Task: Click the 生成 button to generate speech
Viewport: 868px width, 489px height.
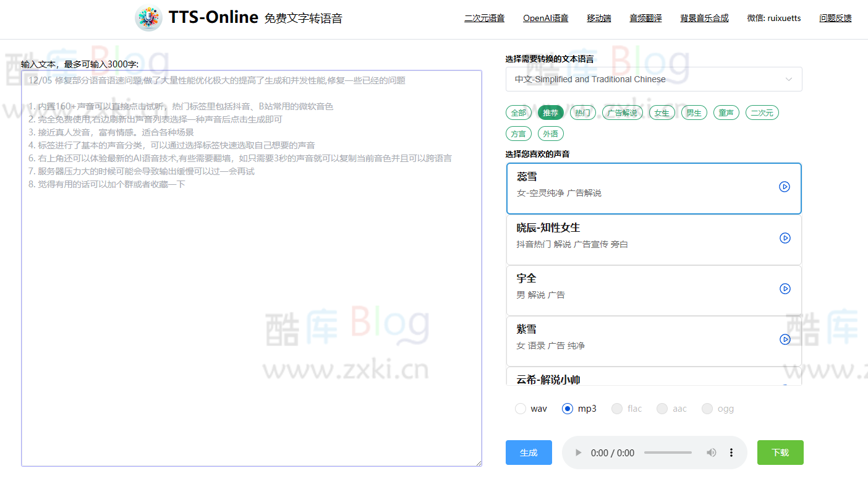Action: [x=529, y=453]
